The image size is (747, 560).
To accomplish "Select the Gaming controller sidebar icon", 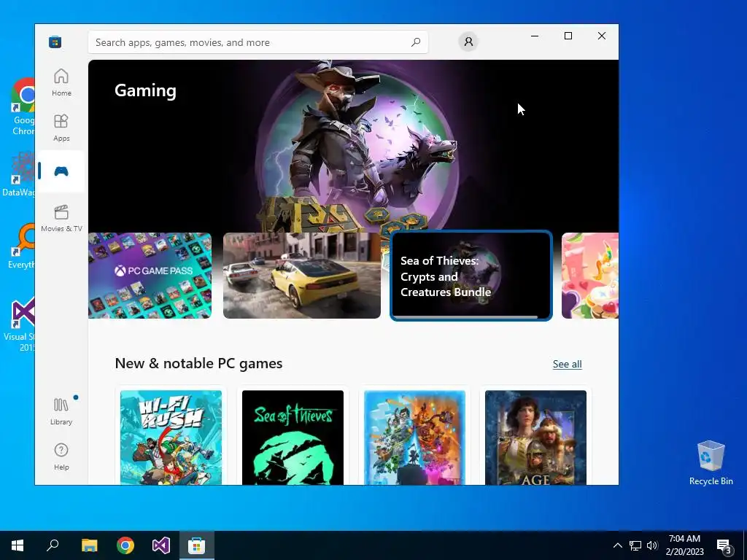I will click(61, 171).
